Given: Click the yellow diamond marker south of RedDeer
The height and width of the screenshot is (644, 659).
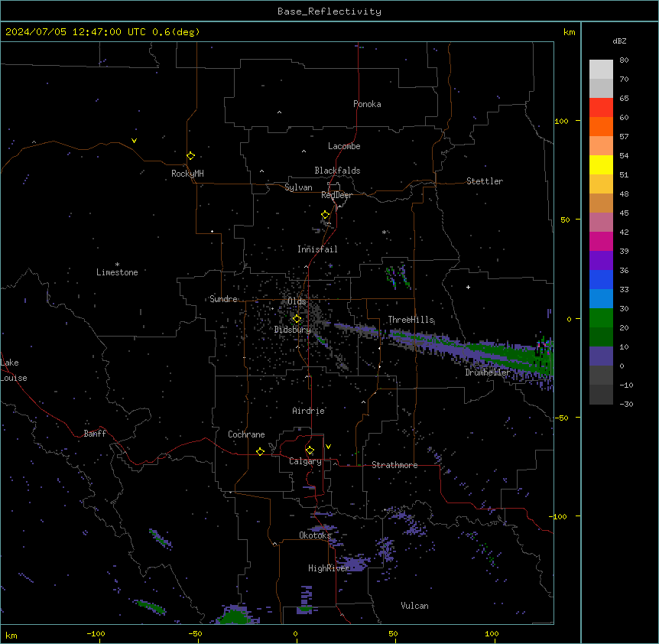Looking at the screenshot, I should (x=326, y=215).
